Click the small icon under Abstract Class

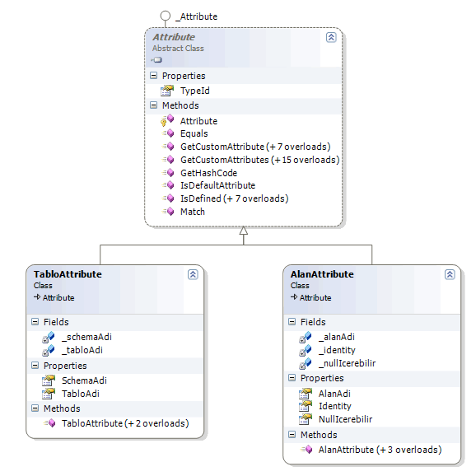coord(156,60)
